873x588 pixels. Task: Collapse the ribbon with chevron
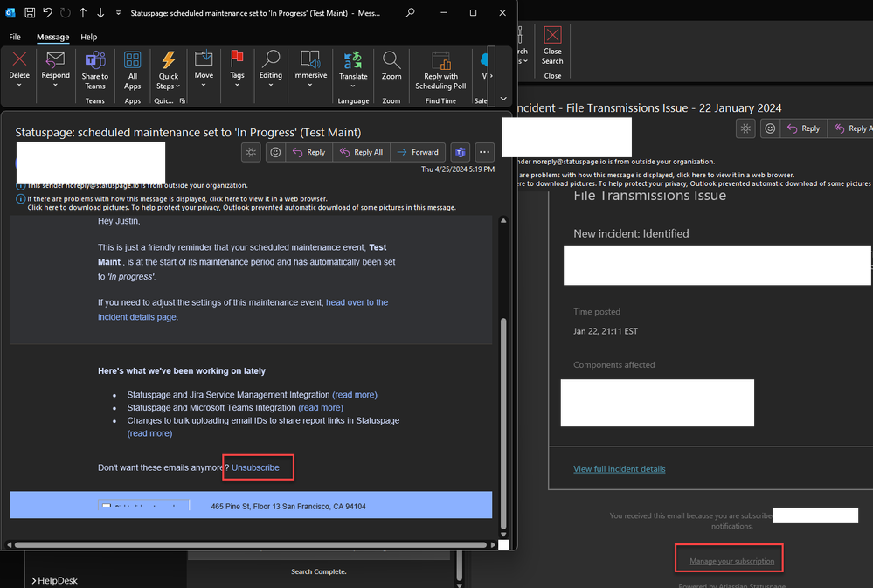point(503,99)
